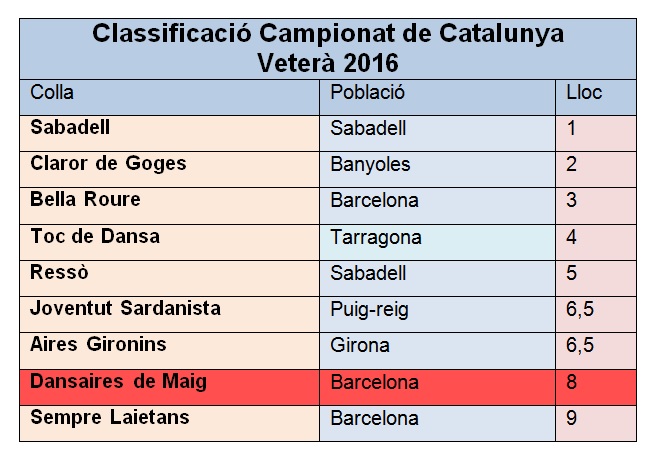Click the Joventut Sardanista cell

[x=170, y=315]
